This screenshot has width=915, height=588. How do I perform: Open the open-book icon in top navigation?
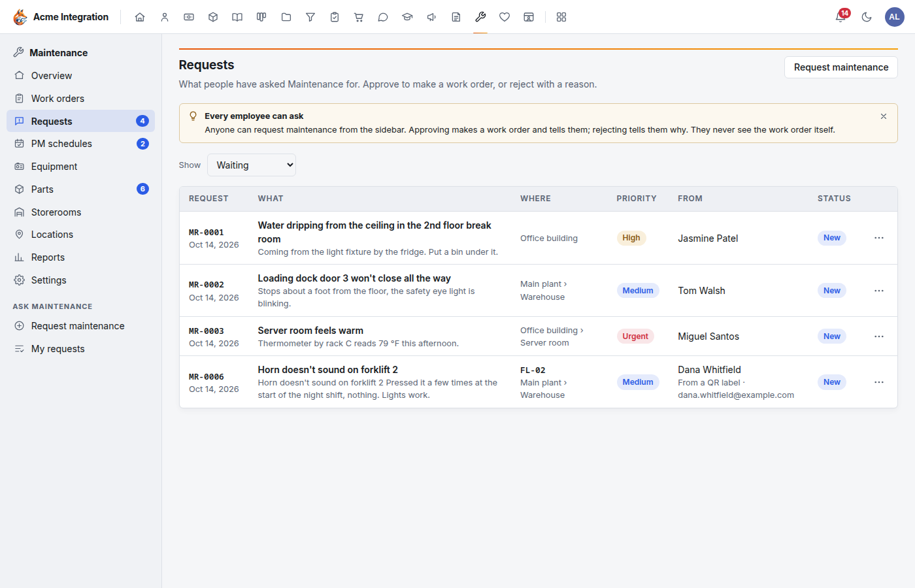(x=237, y=17)
